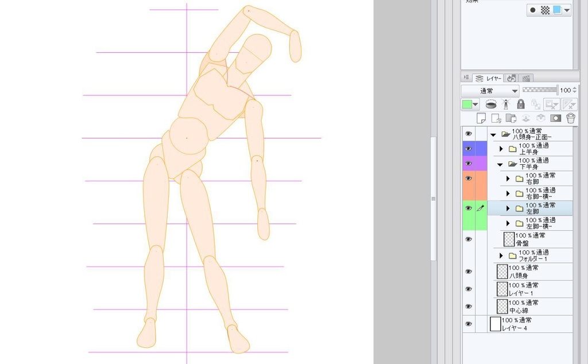Select the フォルダー 1 folder row
The width and height of the screenshot is (588, 364).
tap(530, 255)
